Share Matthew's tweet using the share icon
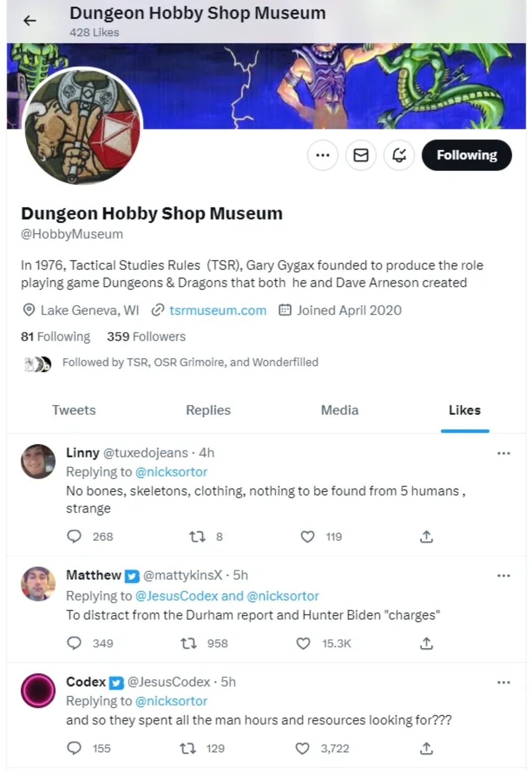Image resolution: width=532 pixels, height=770 pixels. pos(427,643)
